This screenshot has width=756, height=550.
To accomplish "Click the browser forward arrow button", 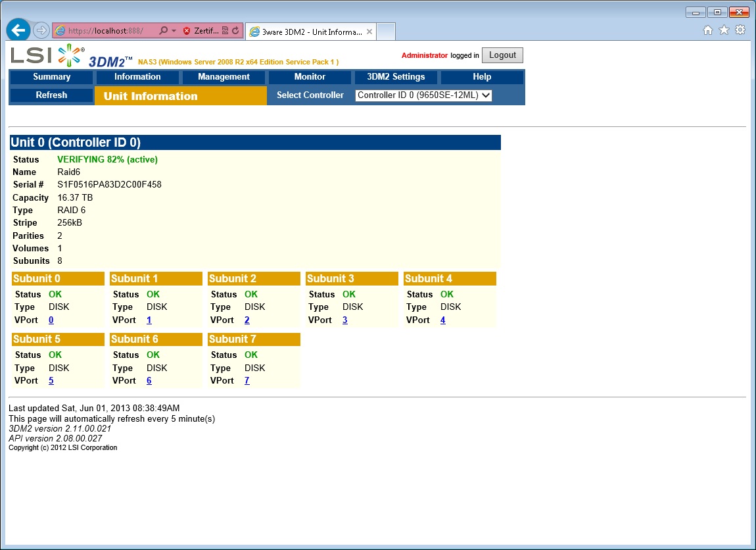I will 41,30.
